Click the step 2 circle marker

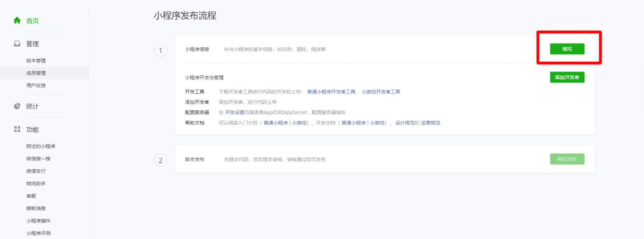coord(161,160)
